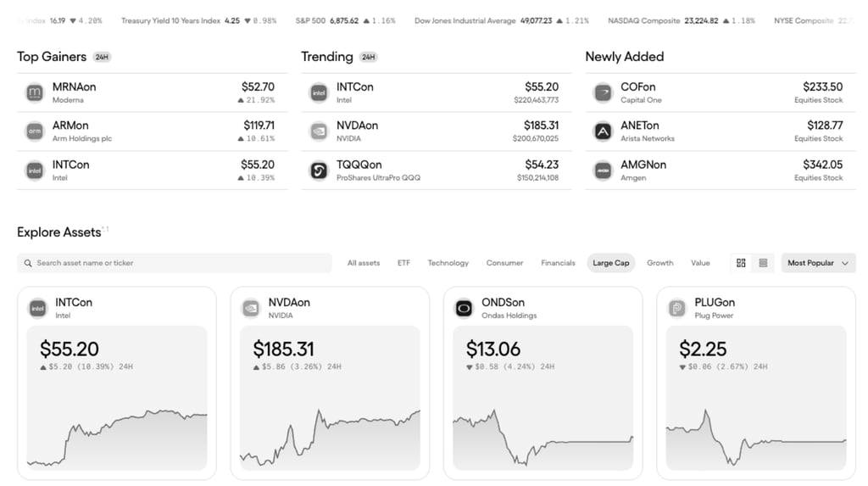868x486 pixels.
Task: Open the Most Popular sort dropdown
Action: pos(818,263)
